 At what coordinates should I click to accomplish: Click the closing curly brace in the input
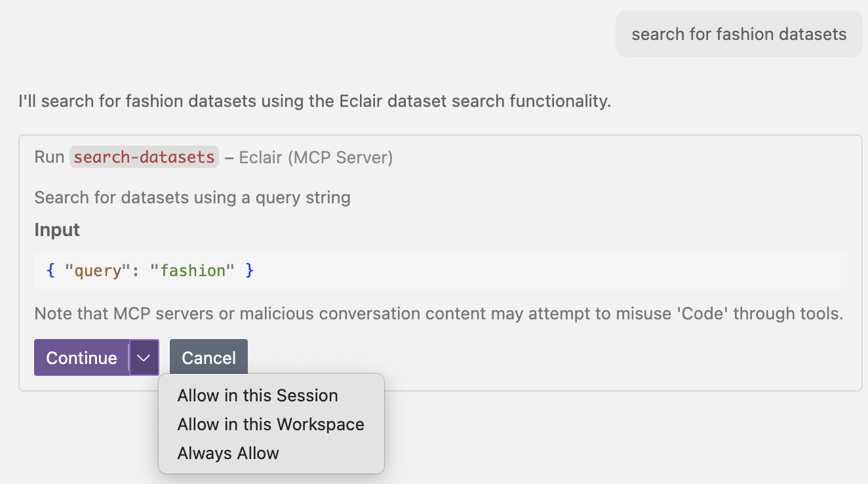click(x=249, y=270)
